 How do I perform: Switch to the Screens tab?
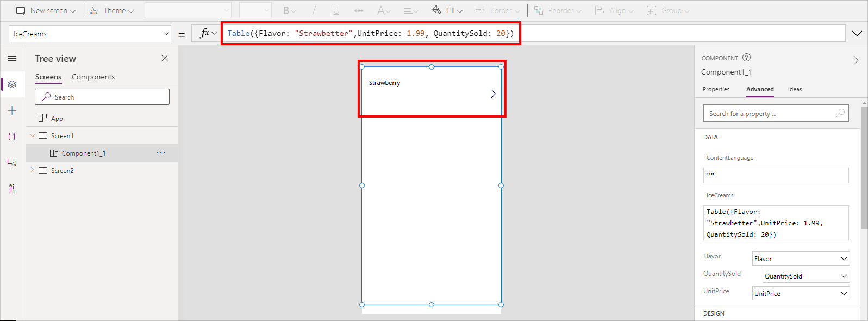[x=48, y=77]
